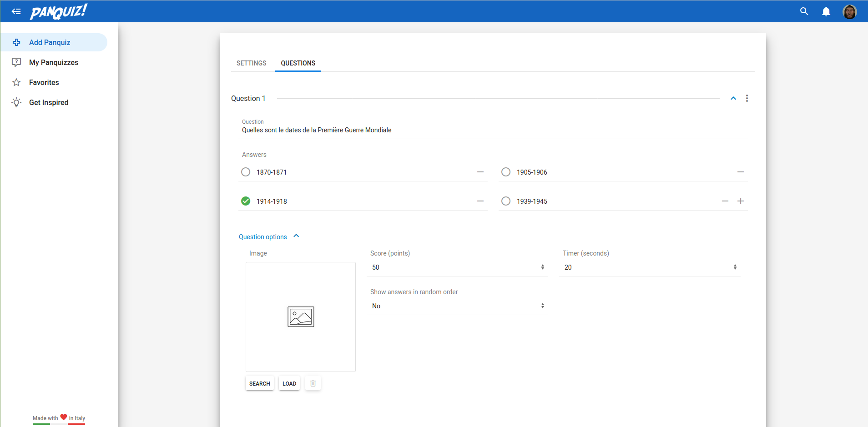Remove the 1870-1871 answer with minus icon

point(480,172)
